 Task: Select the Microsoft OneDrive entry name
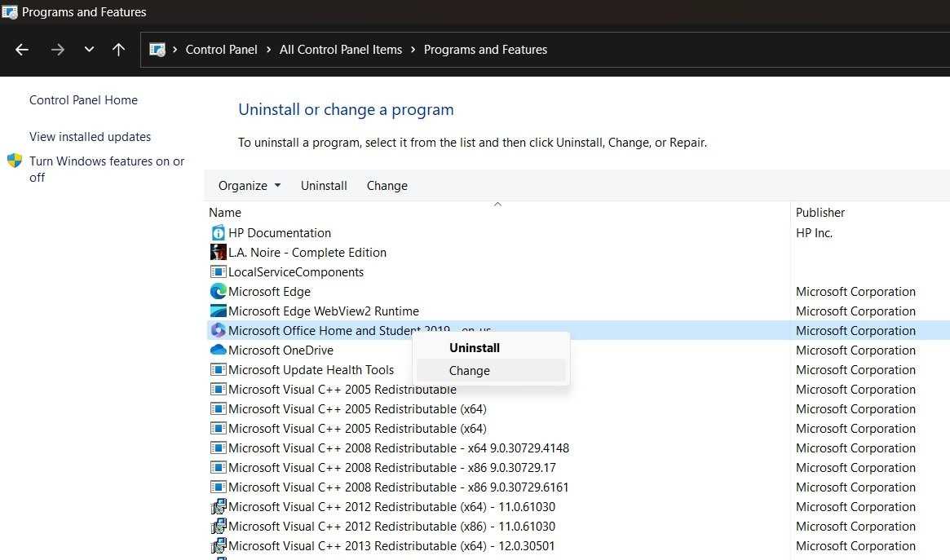pyautogui.click(x=281, y=350)
